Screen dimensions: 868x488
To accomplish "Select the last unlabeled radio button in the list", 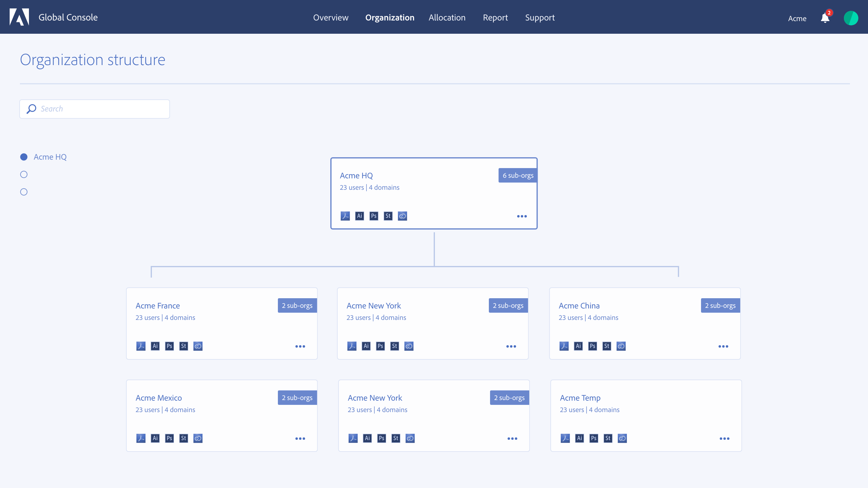I will tap(24, 192).
